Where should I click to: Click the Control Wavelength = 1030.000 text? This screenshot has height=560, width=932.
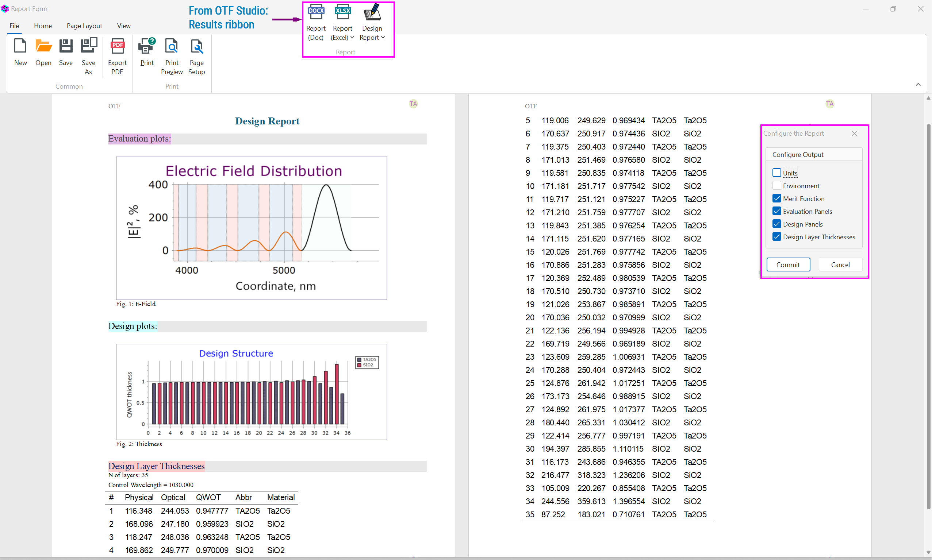(x=151, y=485)
